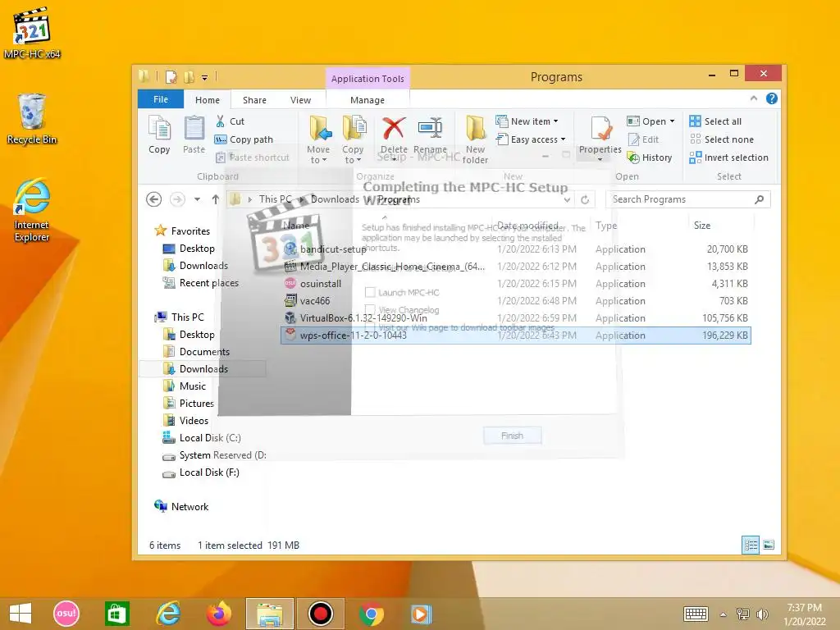The image size is (840, 630).
Task: Click This PC in the address breadcrumb
Action: tap(276, 199)
